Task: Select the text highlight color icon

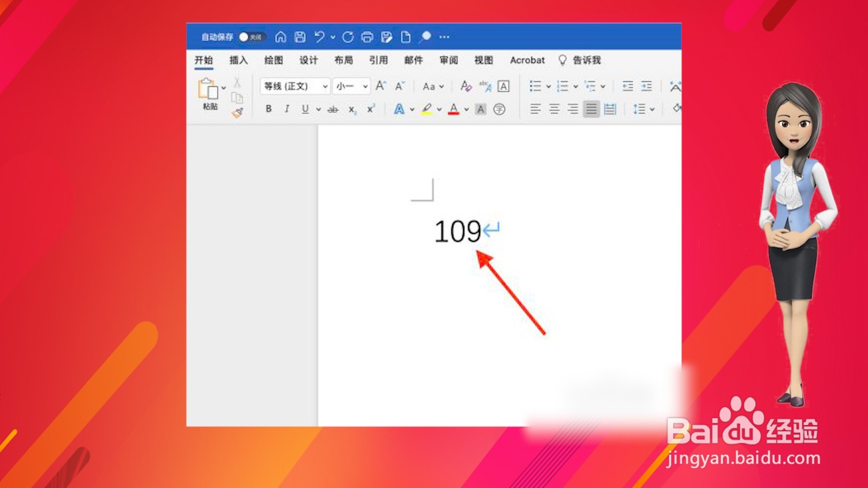Action: point(428,109)
